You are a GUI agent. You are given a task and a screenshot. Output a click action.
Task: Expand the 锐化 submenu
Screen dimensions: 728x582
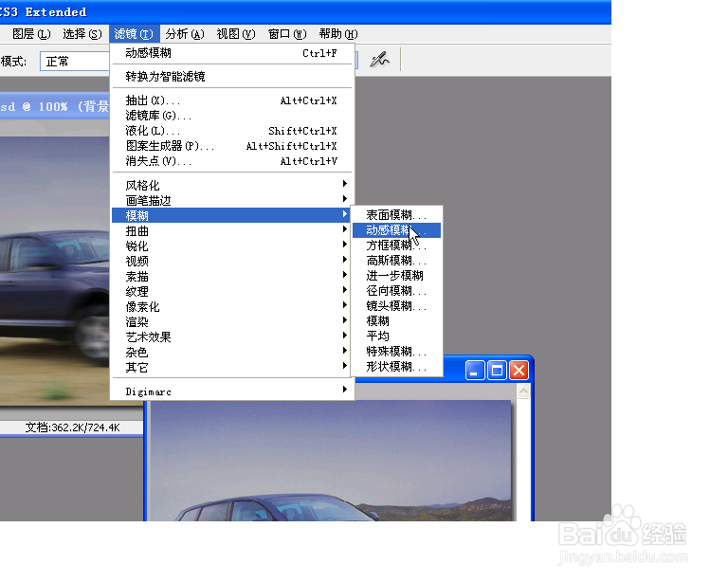(x=231, y=246)
